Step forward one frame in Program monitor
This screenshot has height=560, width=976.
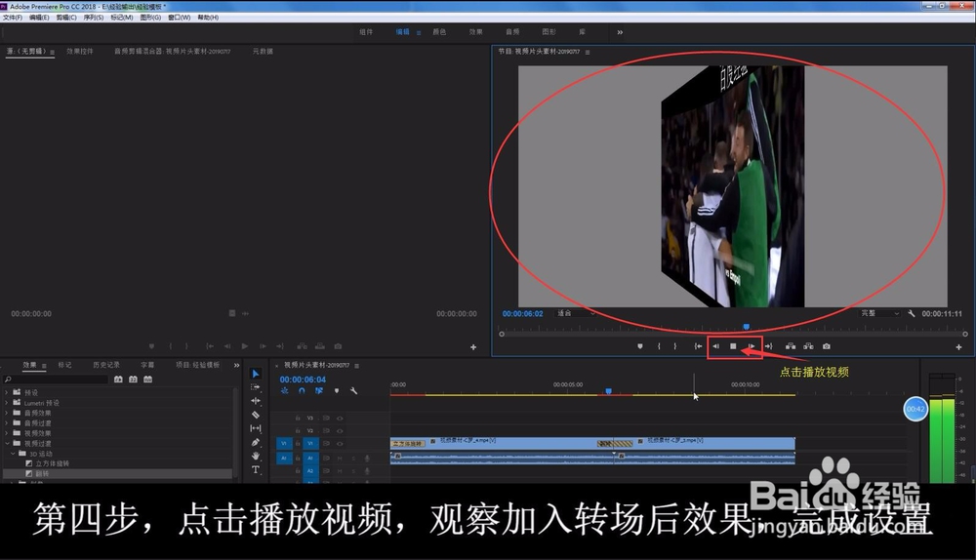(752, 346)
